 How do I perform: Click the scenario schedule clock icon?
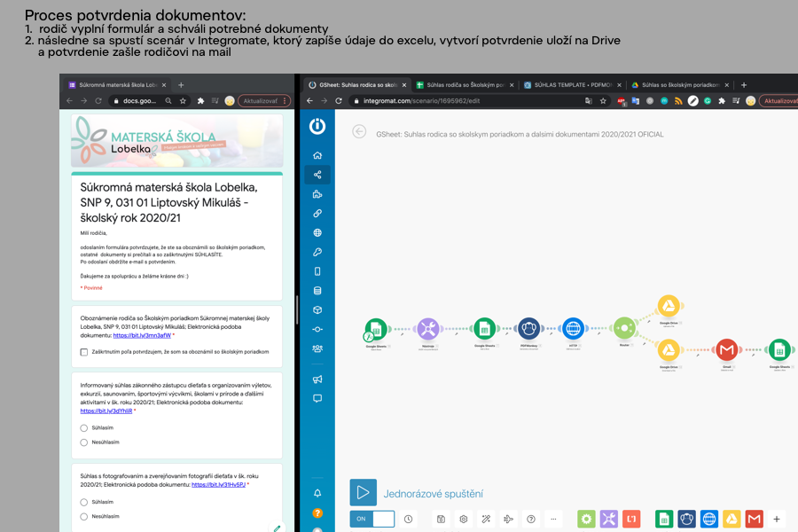click(408, 519)
